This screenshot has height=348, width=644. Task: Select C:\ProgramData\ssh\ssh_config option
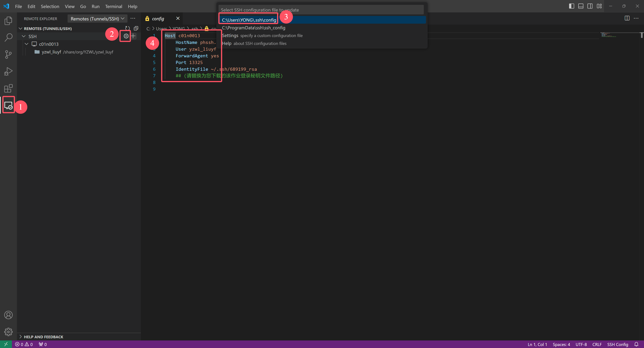254,28
